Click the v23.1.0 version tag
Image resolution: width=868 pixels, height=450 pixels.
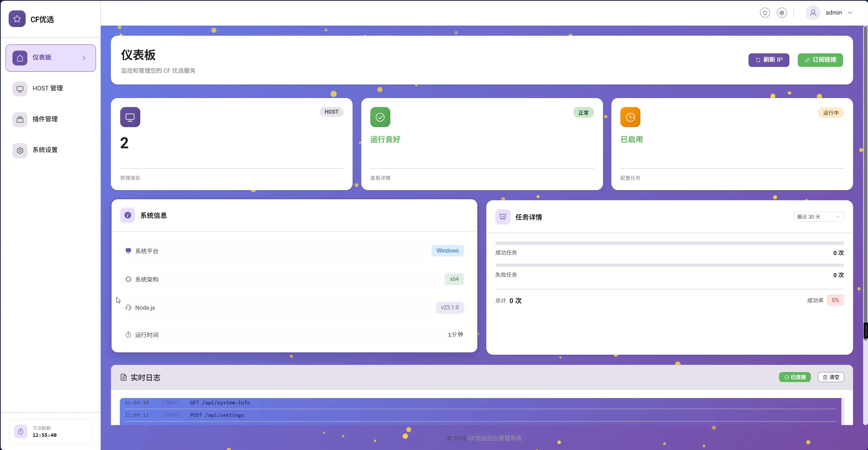click(450, 308)
